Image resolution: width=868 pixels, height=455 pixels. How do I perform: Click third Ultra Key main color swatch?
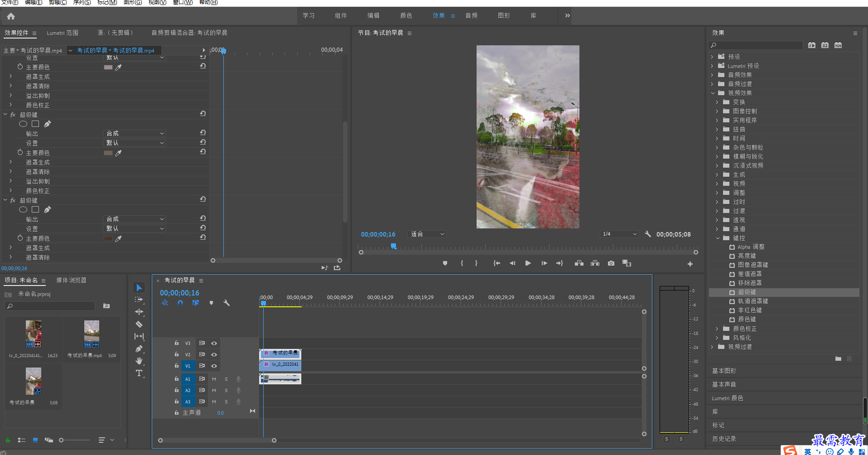[108, 238]
